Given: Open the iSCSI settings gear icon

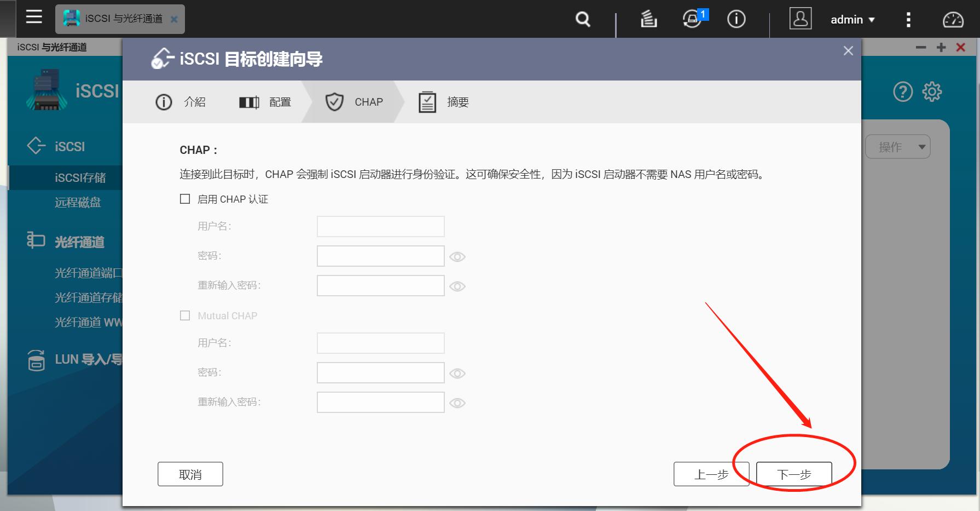Looking at the screenshot, I should pyautogui.click(x=932, y=91).
